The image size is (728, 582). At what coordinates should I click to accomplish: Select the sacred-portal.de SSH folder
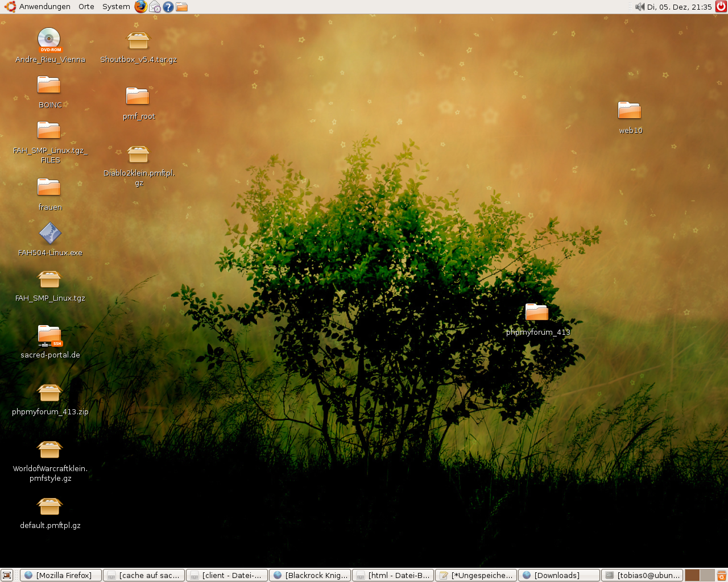[x=49, y=336]
